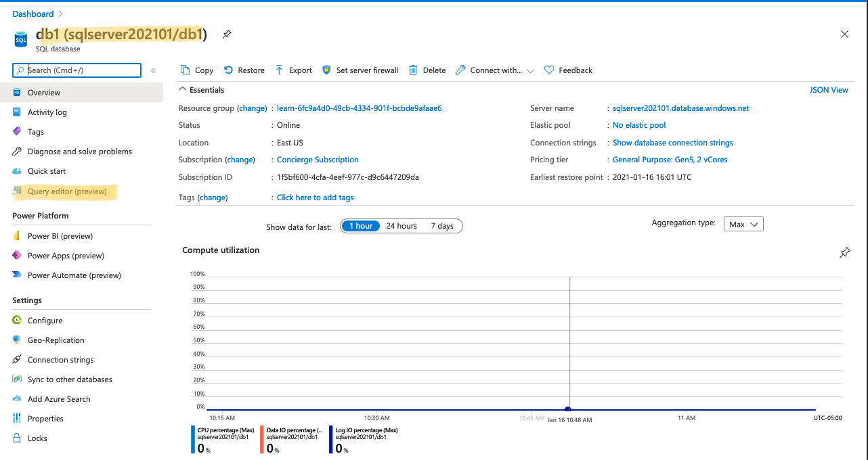Click the SQL database icon beside db1 title

pos(21,39)
